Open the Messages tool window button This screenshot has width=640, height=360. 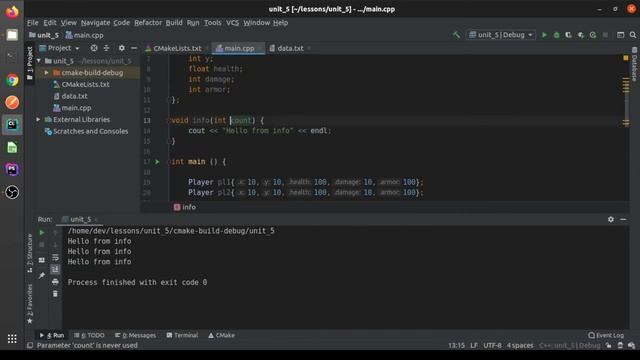(x=136, y=336)
